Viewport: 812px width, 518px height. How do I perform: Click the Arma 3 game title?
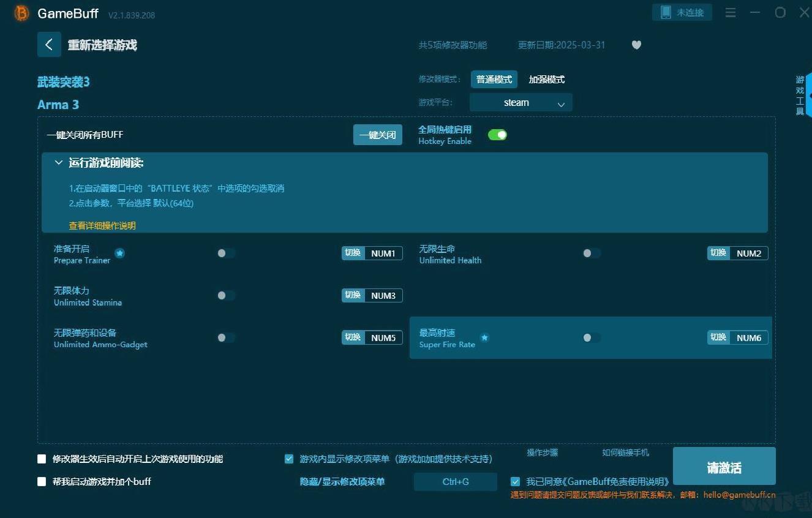coord(58,105)
